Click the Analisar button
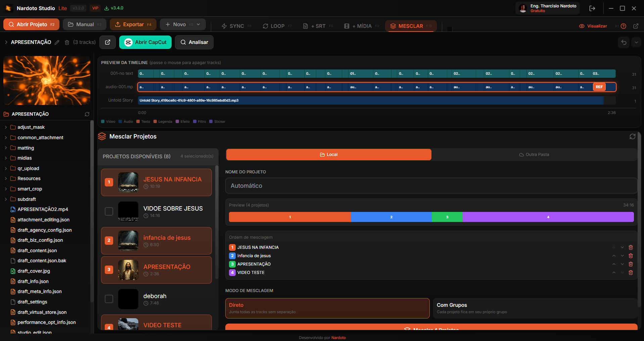The width and height of the screenshot is (644, 341). 194,42
